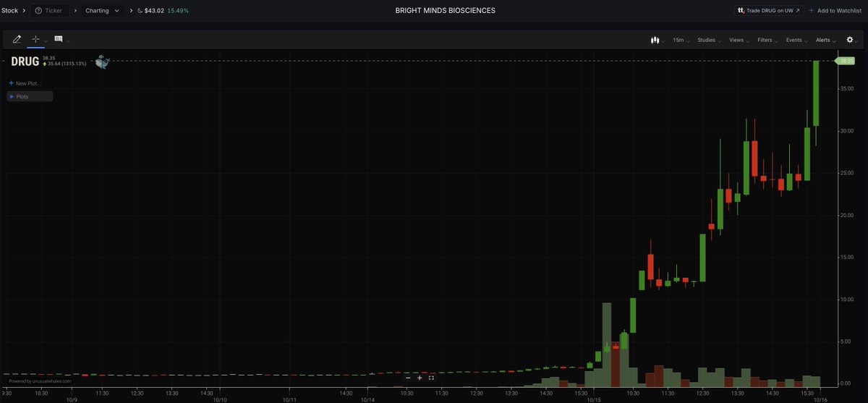The image size is (868, 403).
Task: Zoom in with the plus icon
Action: (420, 378)
